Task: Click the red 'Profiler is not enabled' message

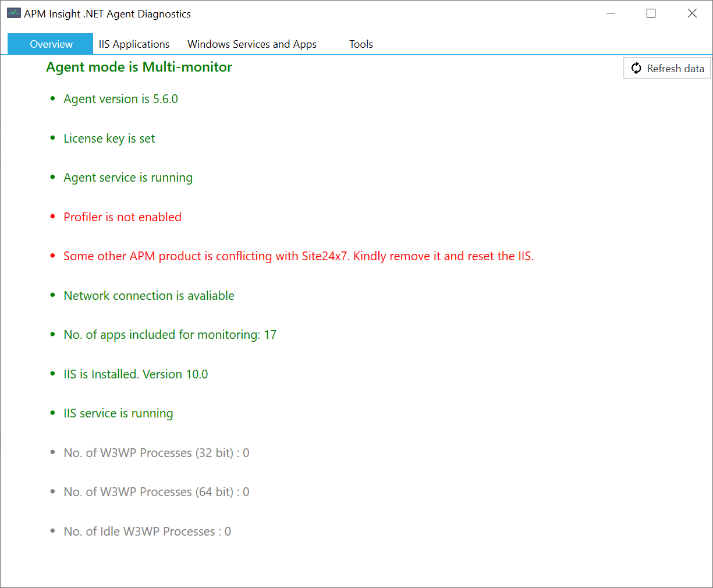Action: pyautogui.click(x=122, y=217)
